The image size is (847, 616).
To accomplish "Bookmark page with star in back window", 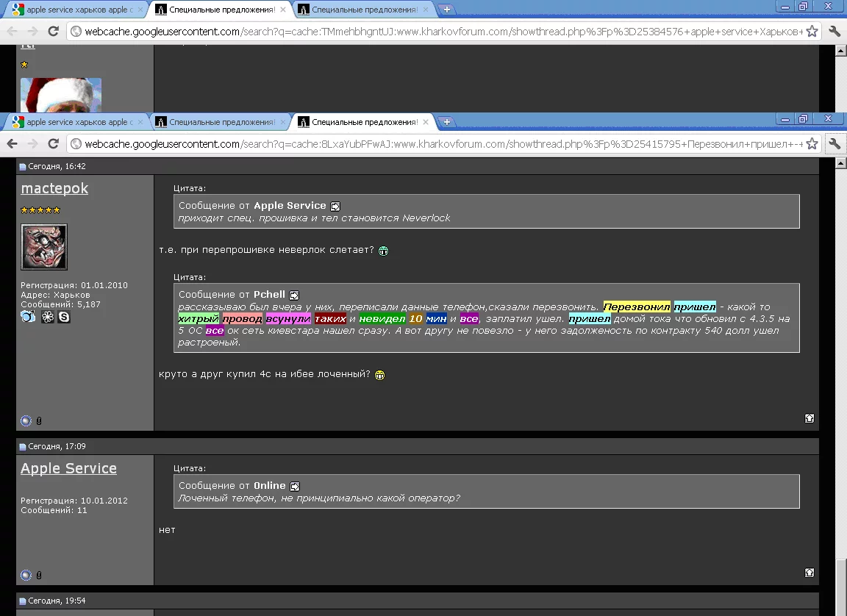I will tap(812, 32).
